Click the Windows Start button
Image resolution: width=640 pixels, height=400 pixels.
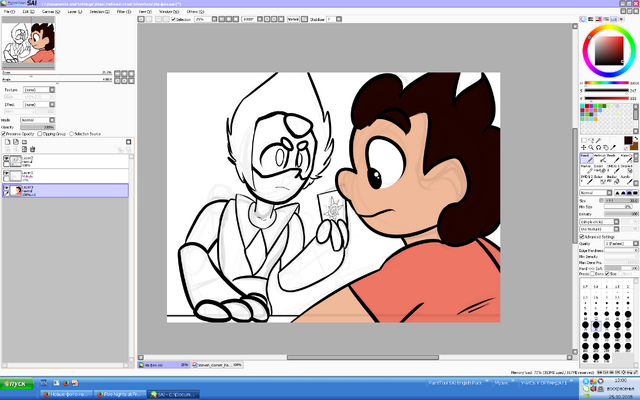(17, 384)
